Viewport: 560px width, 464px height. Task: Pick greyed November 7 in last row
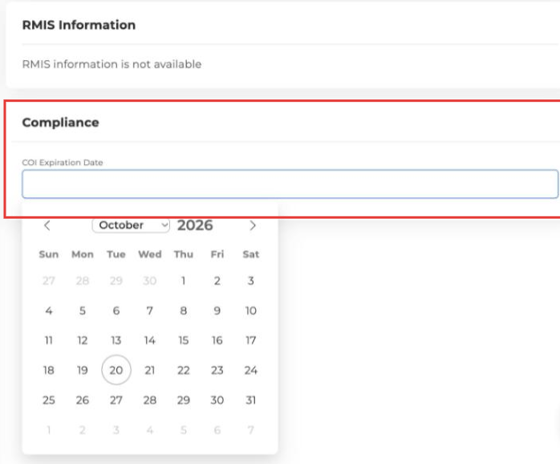pos(251,430)
